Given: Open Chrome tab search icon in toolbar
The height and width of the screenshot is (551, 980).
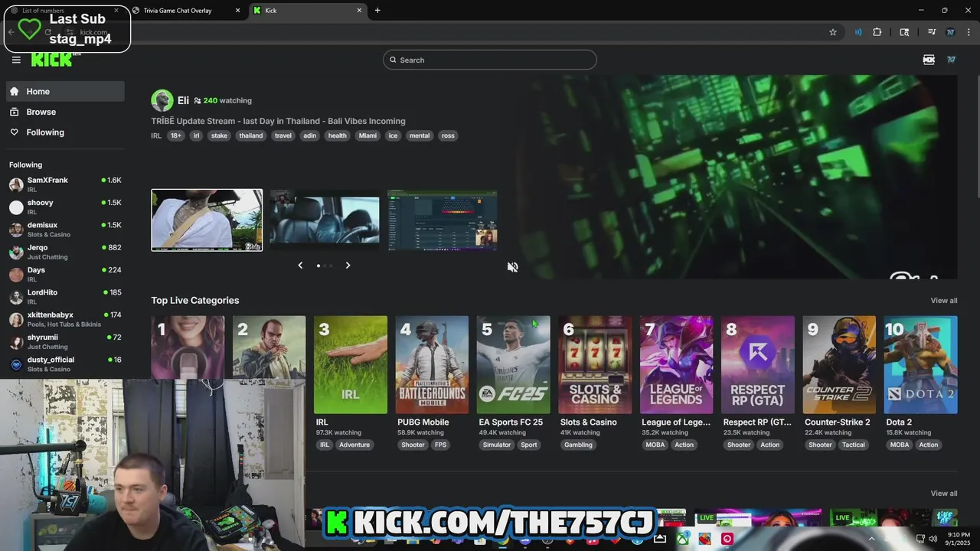Looking at the screenshot, I should click(904, 32).
